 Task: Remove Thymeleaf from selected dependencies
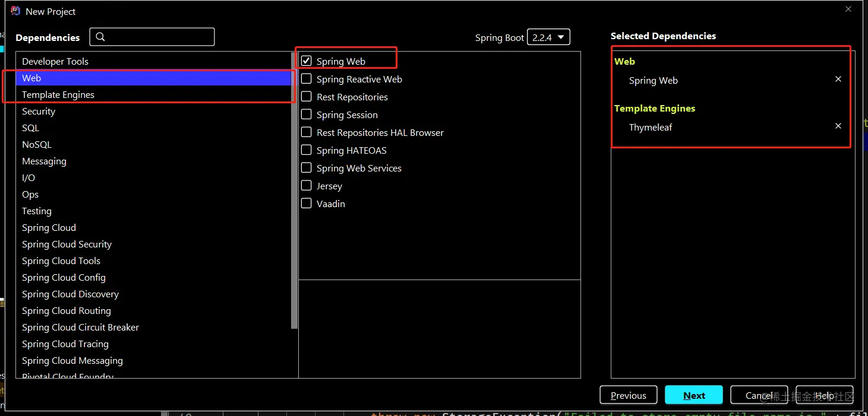click(x=838, y=126)
